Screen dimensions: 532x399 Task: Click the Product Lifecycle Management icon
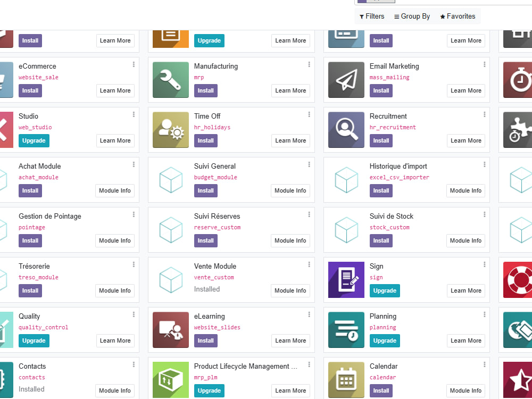171,380
